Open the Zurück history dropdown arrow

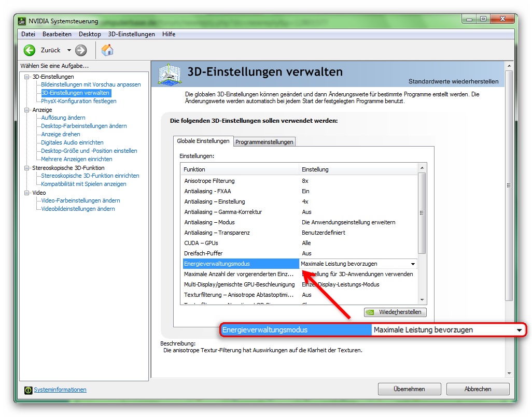point(69,50)
